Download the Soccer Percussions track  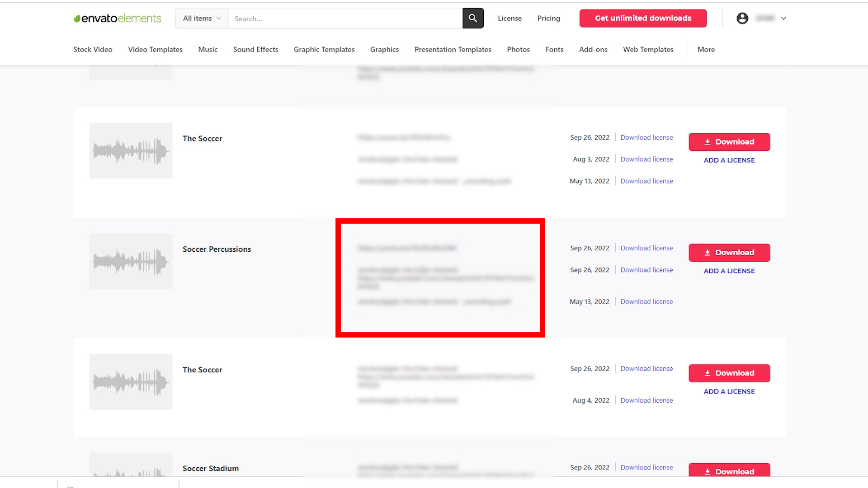[729, 253]
